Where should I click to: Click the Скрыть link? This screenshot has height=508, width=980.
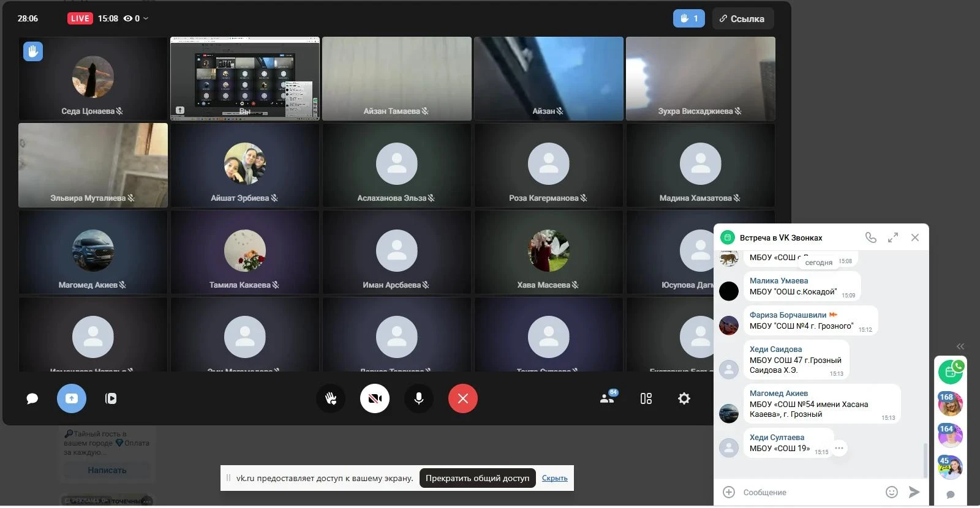pos(554,478)
